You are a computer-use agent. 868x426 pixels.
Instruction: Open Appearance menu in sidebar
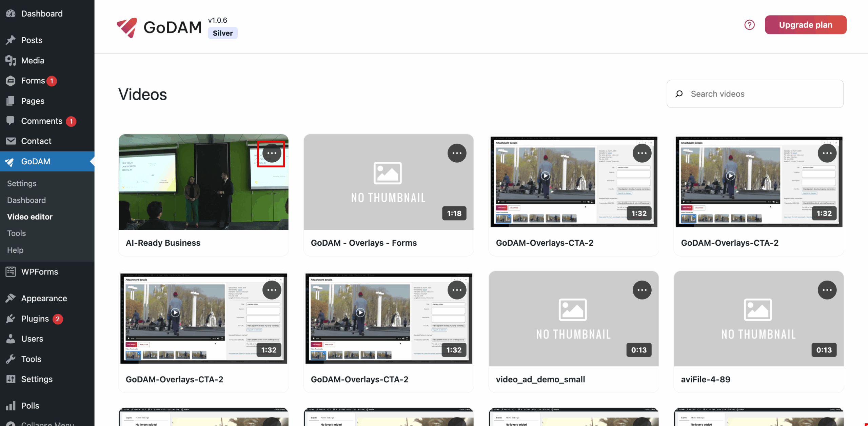[44, 299]
